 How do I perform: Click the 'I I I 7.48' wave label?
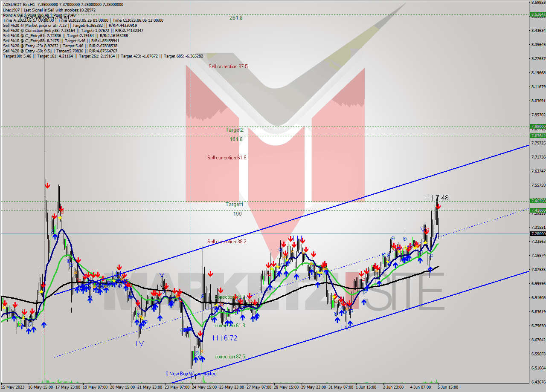pos(436,198)
